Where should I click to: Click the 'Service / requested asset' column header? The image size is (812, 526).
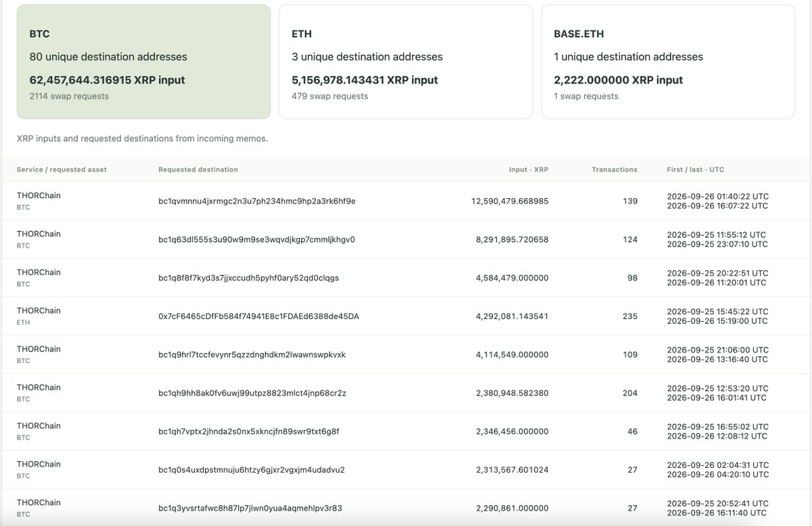[x=62, y=170]
